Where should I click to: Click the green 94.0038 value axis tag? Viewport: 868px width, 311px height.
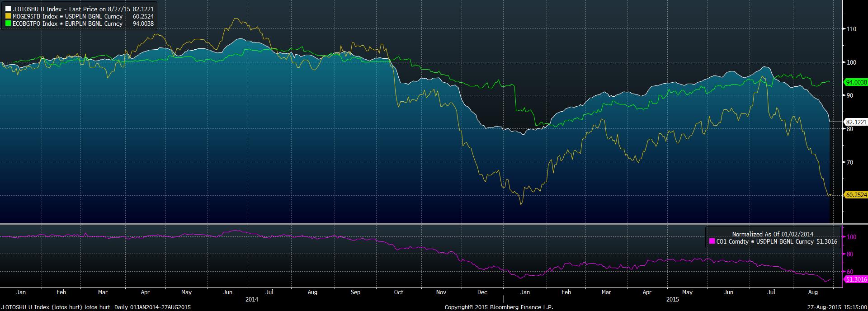click(x=856, y=82)
